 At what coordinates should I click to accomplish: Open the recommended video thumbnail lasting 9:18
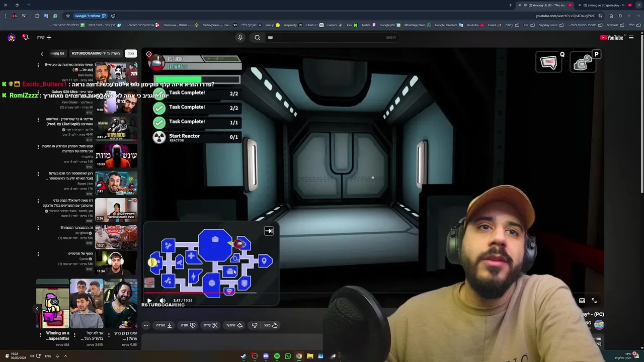coord(116,101)
